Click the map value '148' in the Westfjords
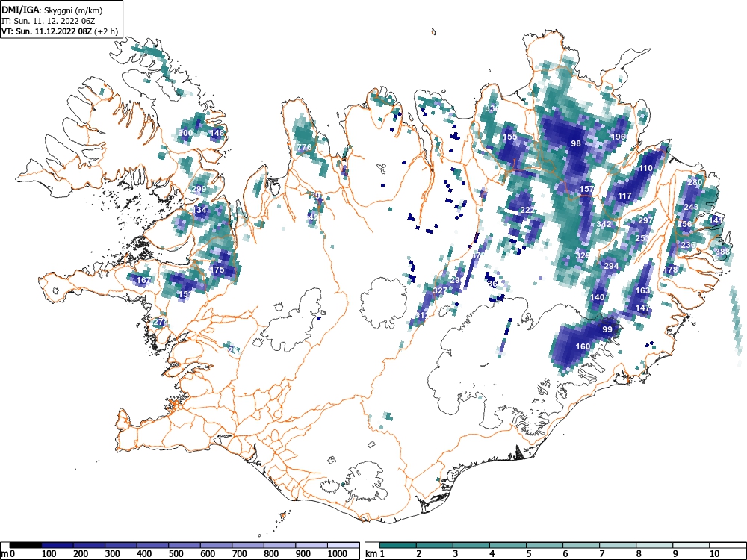 point(217,133)
